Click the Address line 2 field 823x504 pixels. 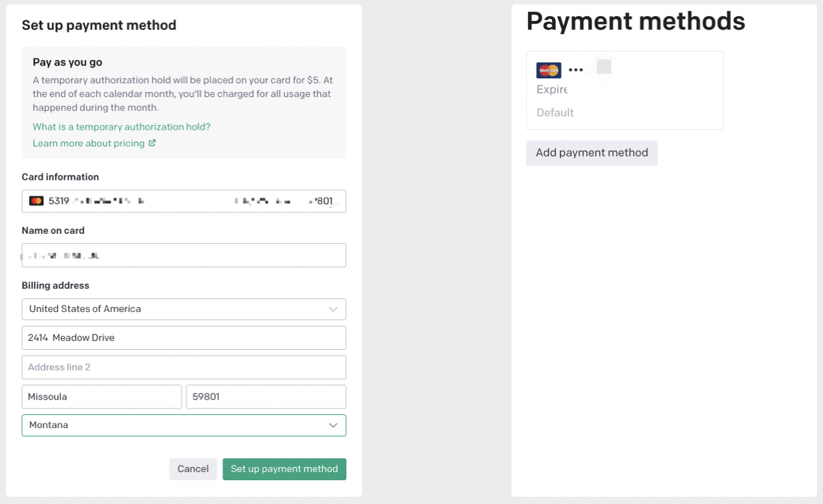(184, 367)
